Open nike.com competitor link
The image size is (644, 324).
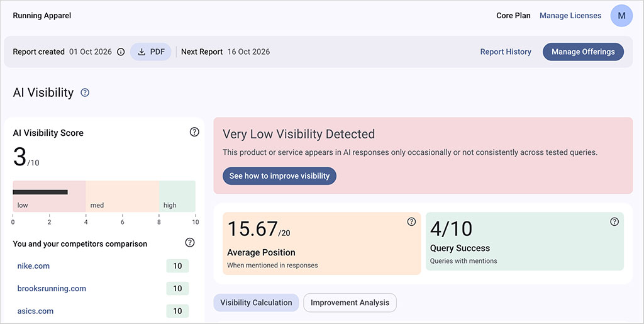pos(33,265)
